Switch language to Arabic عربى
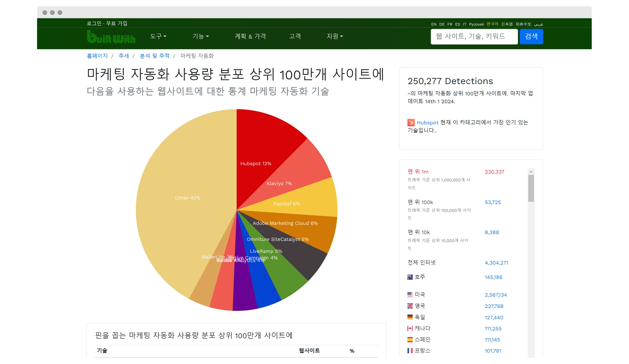This screenshot has width=629, height=364. 538,24
